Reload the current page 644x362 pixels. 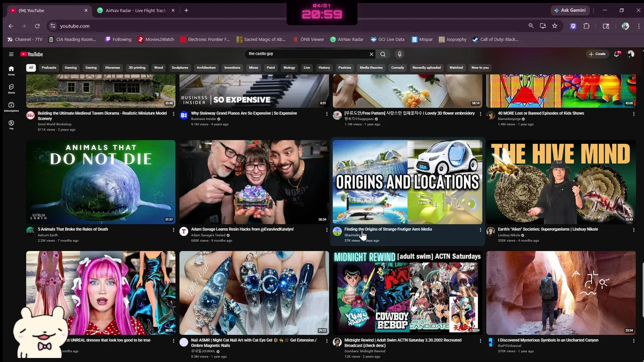(x=37, y=26)
